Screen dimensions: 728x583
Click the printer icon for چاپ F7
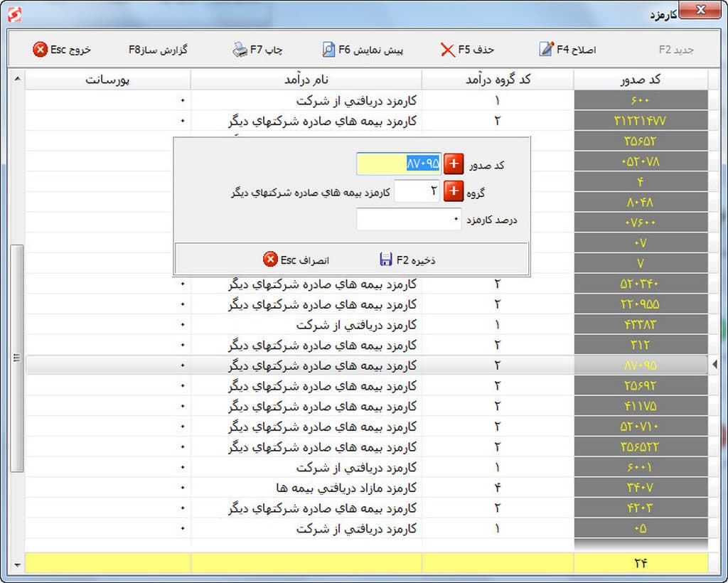tap(240, 50)
